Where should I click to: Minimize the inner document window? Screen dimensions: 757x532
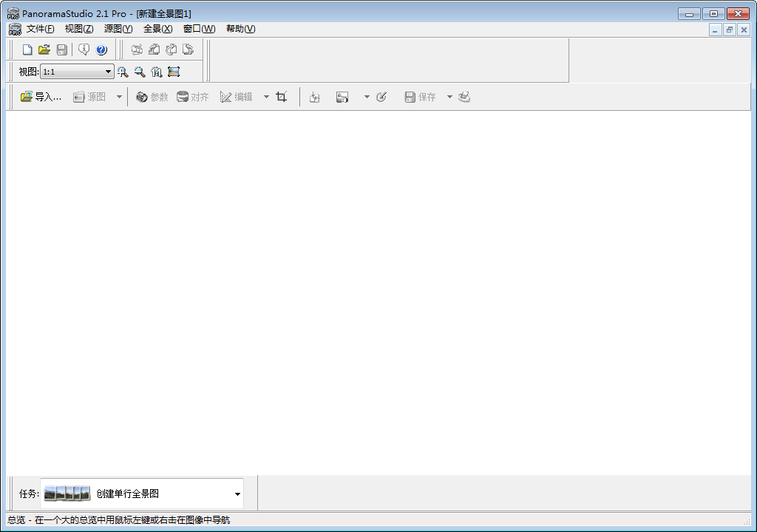coord(716,30)
